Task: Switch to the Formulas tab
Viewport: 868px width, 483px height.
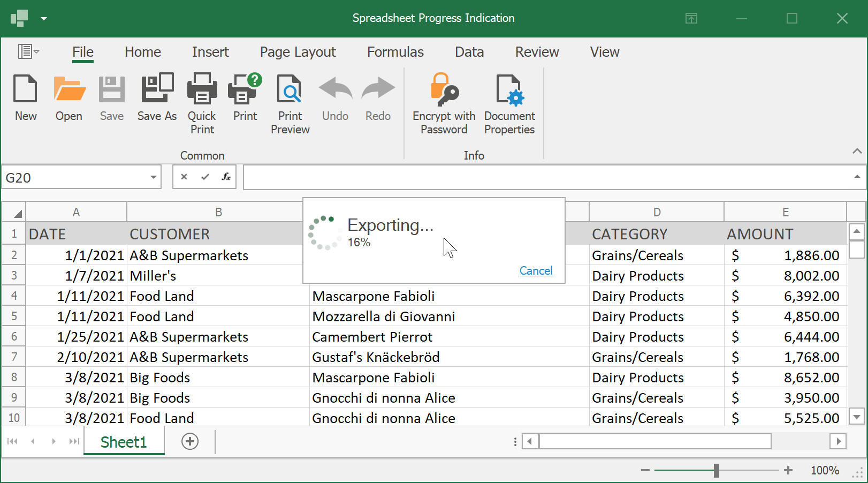Action: click(x=395, y=52)
